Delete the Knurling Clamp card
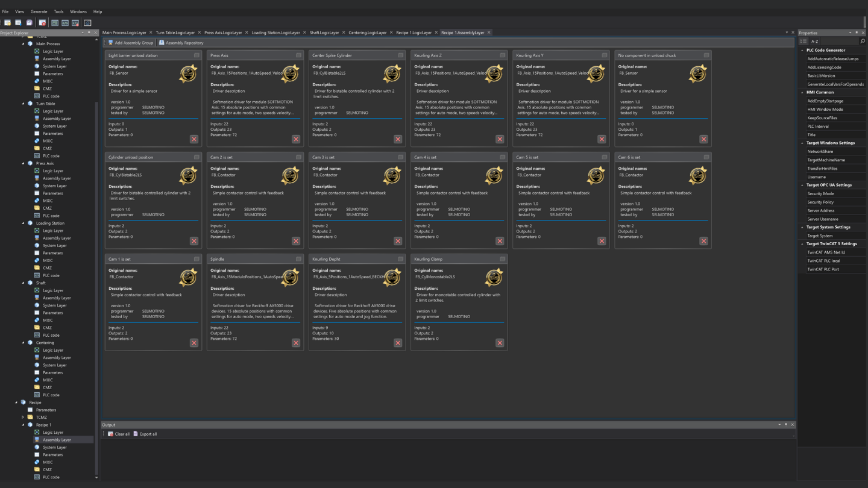The image size is (868, 488). coord(500,343)
